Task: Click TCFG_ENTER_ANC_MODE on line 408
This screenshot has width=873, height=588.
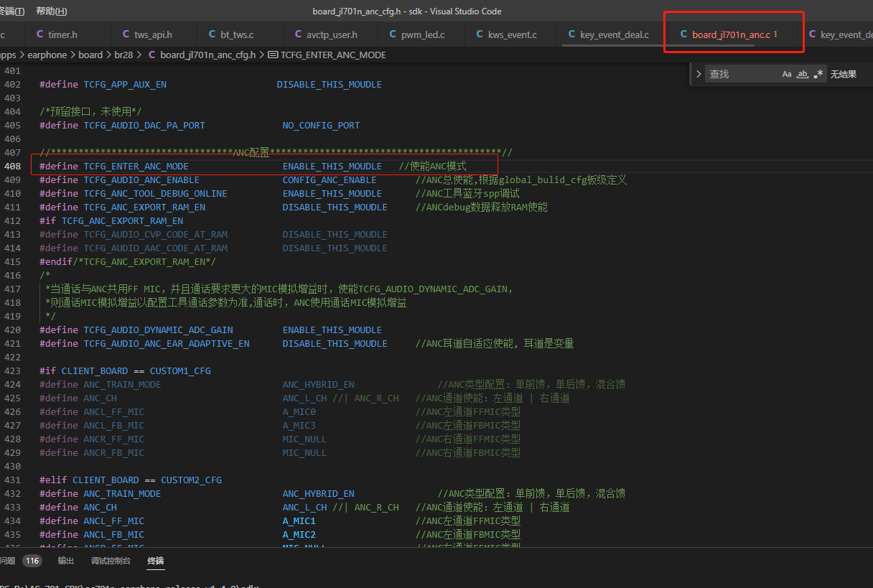Action: coord(136,167)
